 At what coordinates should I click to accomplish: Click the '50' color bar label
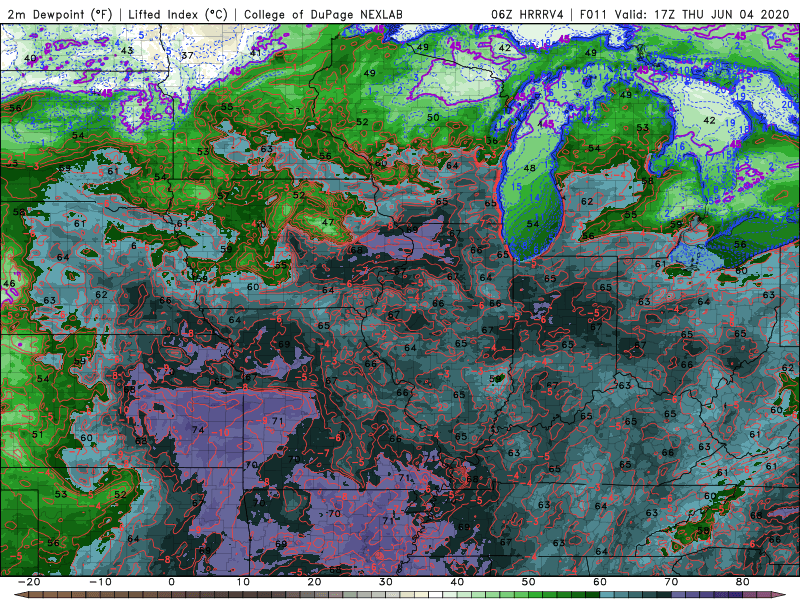[x=529, y=582]
